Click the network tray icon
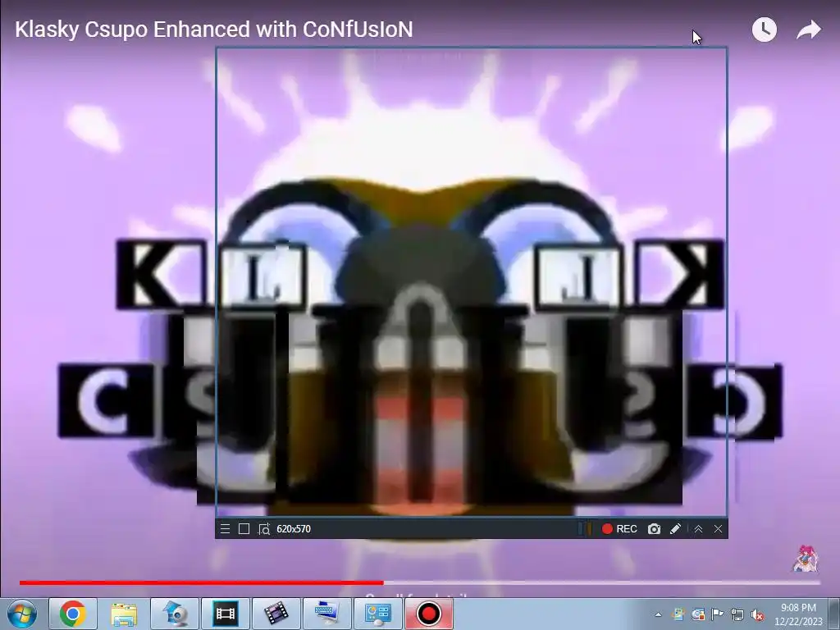 737,614
